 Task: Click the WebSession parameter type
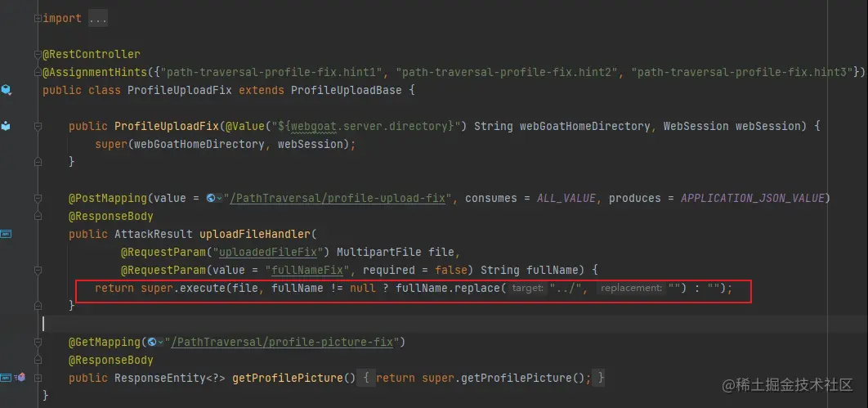click(696, 126)
